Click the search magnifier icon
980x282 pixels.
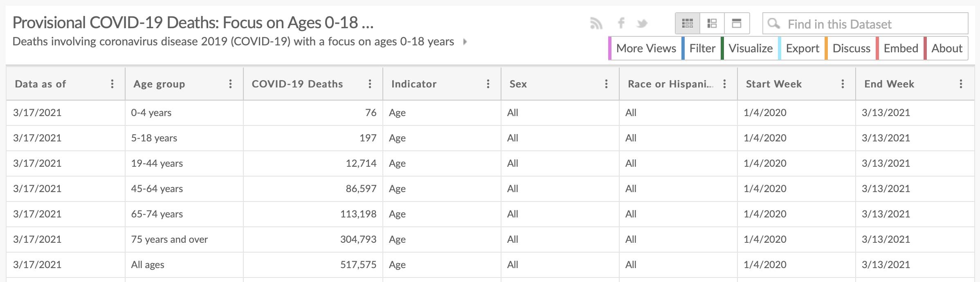click(x=774, y=24)
